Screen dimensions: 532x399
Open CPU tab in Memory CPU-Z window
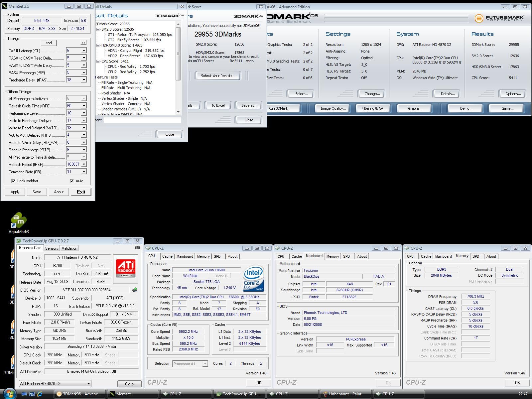point(410,256)
